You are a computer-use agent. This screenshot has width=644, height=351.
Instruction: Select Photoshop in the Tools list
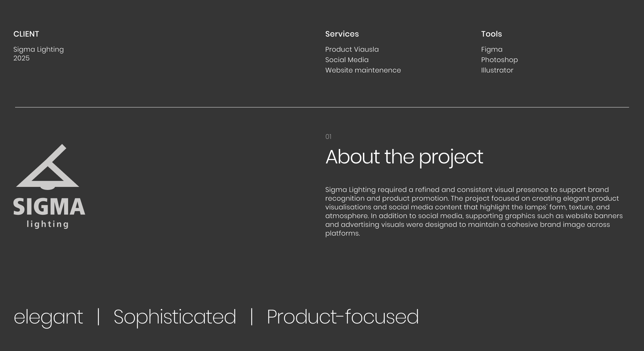499,60
